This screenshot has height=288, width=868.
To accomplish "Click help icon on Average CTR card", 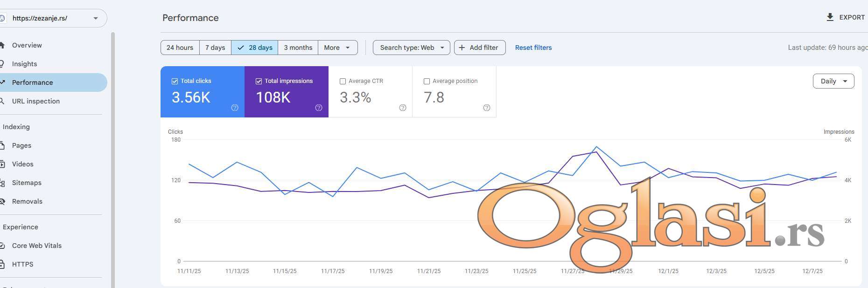I will [x=403, y=108].
